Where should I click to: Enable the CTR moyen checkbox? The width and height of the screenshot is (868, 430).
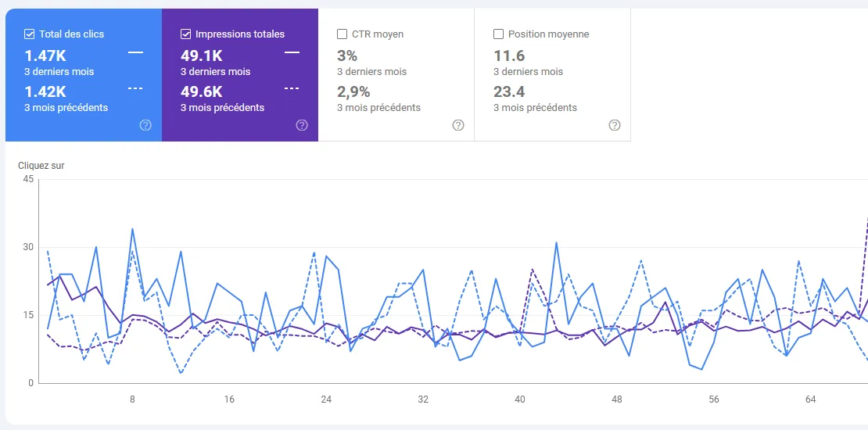pyautogui.click(x=342, y=34)
